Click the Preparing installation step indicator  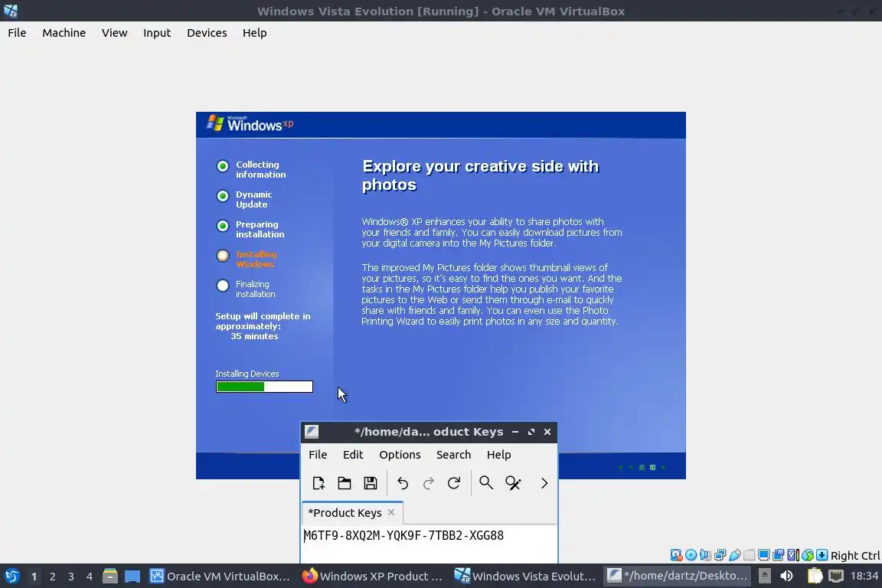(x=223, y=226)
